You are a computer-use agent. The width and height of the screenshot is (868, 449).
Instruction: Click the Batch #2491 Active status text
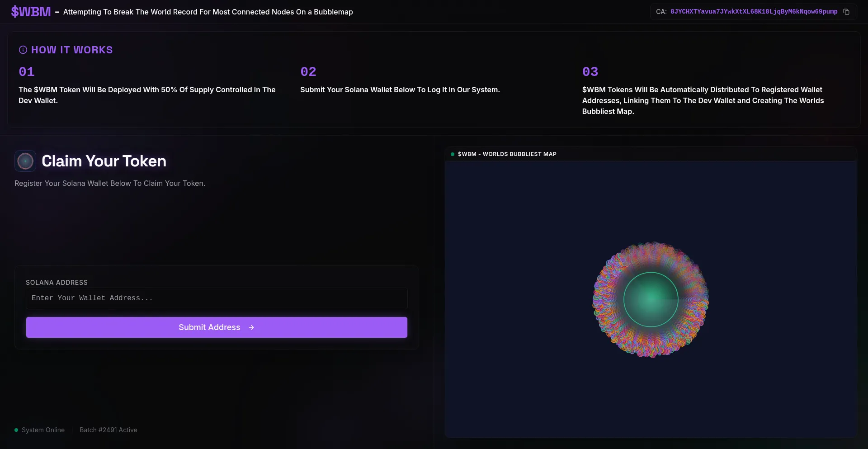tap(108, 430)
